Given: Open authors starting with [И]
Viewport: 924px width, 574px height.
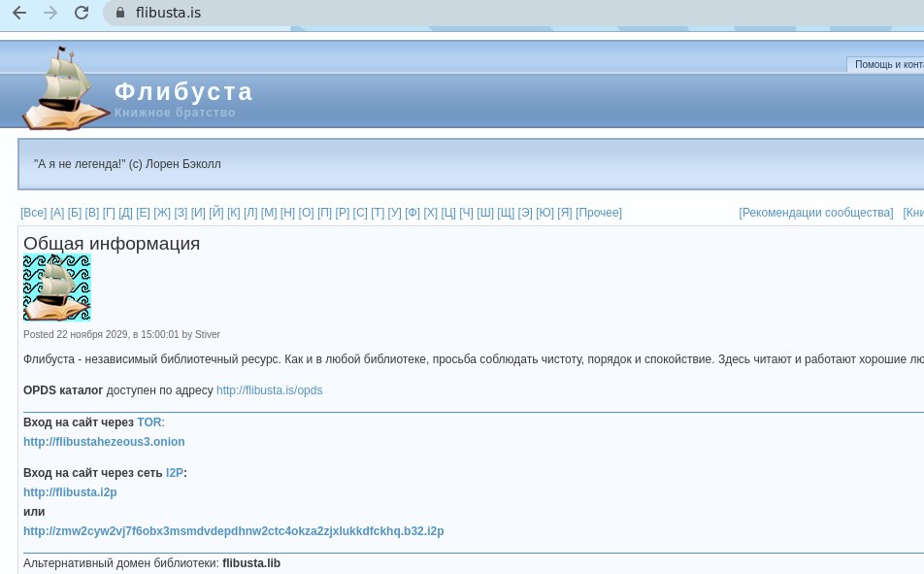Looking at the screenshot, I should (198, 213).
